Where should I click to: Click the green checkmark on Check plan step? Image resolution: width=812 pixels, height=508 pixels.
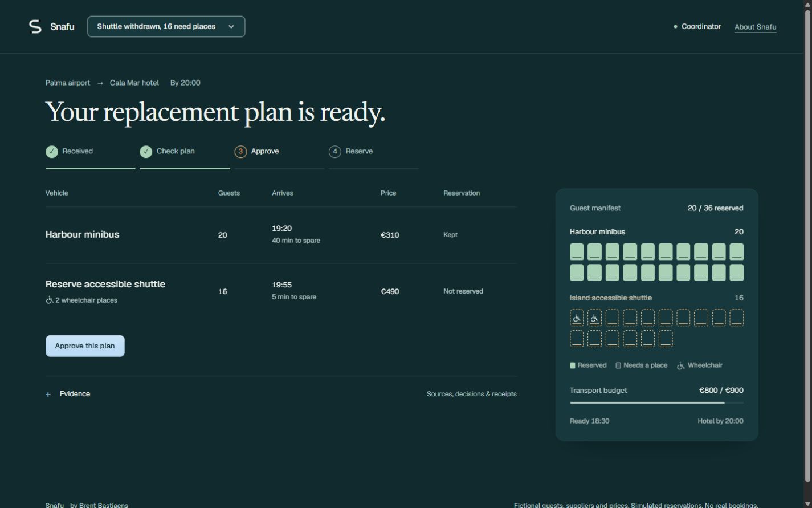coord(146,152)
